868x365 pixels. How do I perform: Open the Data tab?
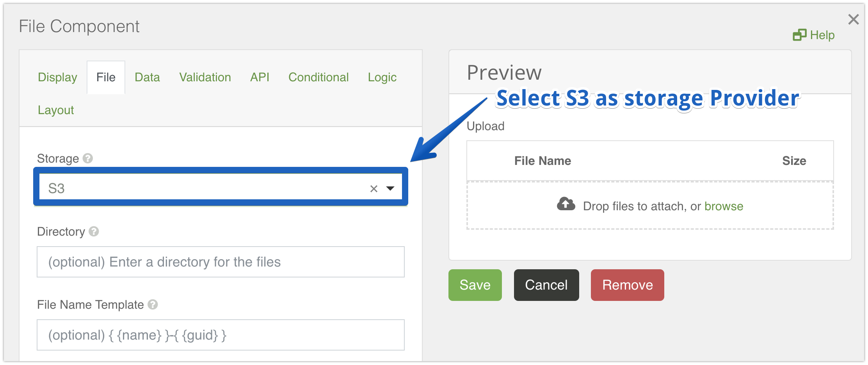[x=147, y=77]
